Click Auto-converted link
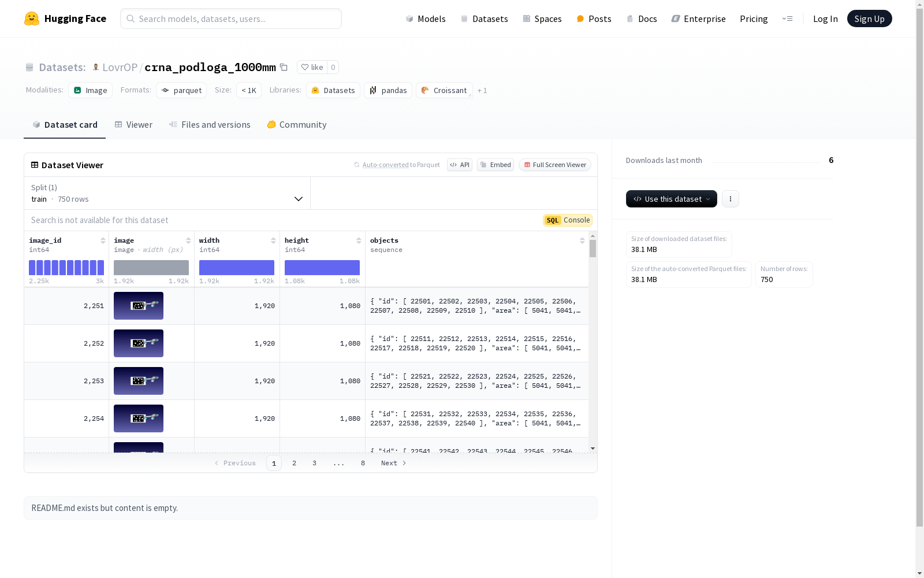The height and width of the screenshot is (578, 924). click(x=385, y=165)
